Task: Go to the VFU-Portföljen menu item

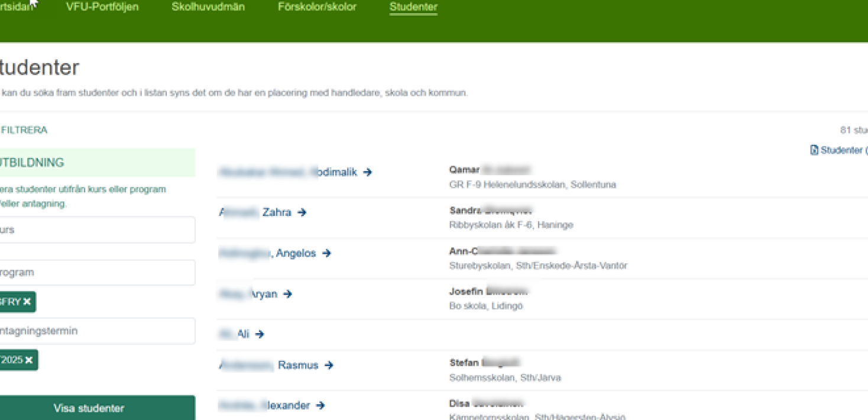Action: tap(102, 7)
